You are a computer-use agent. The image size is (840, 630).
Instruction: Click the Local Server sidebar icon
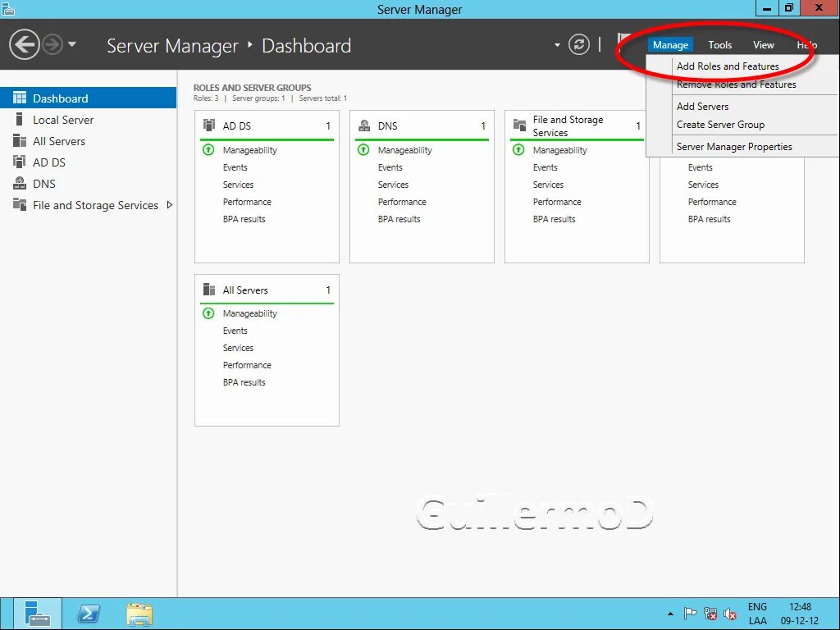pos(20,119)
